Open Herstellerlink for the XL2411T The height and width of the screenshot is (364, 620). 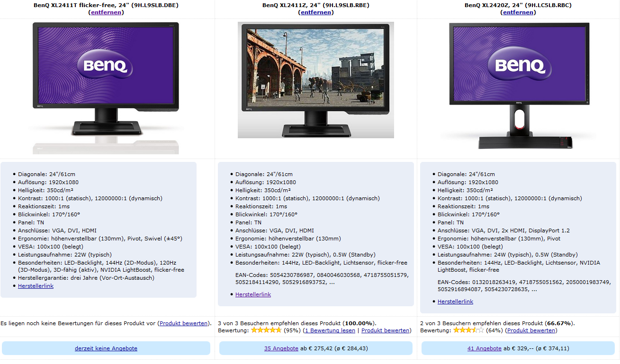point(36,286)
